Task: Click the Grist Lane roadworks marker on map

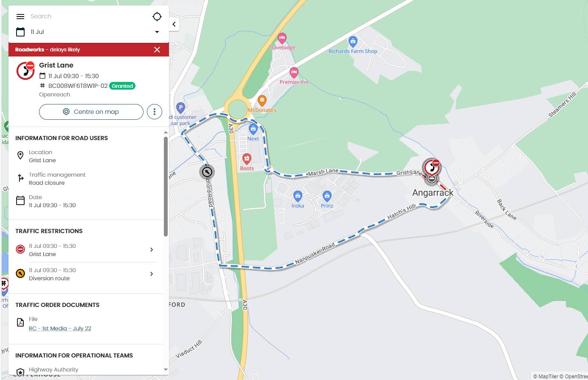Action: tap(432, 166)
